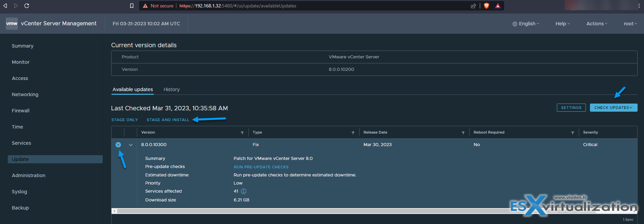Filter the Reboot Required column
Image resolution: width=644 pixels, height=224 pixels.
[573, 133]
